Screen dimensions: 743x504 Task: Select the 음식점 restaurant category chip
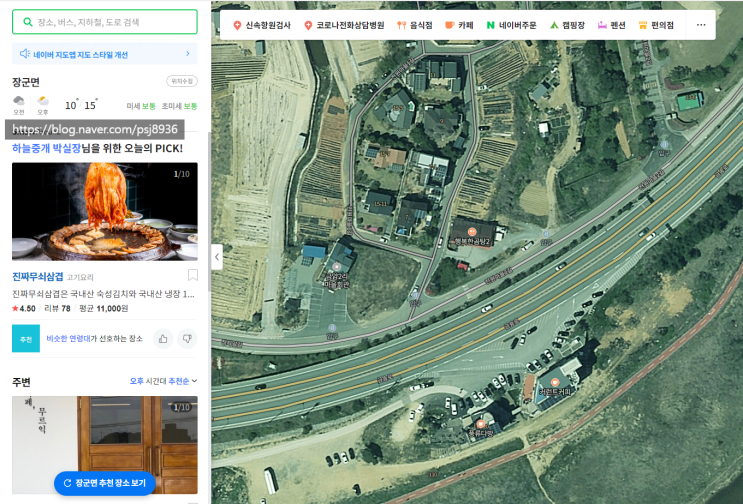point(415,25)
